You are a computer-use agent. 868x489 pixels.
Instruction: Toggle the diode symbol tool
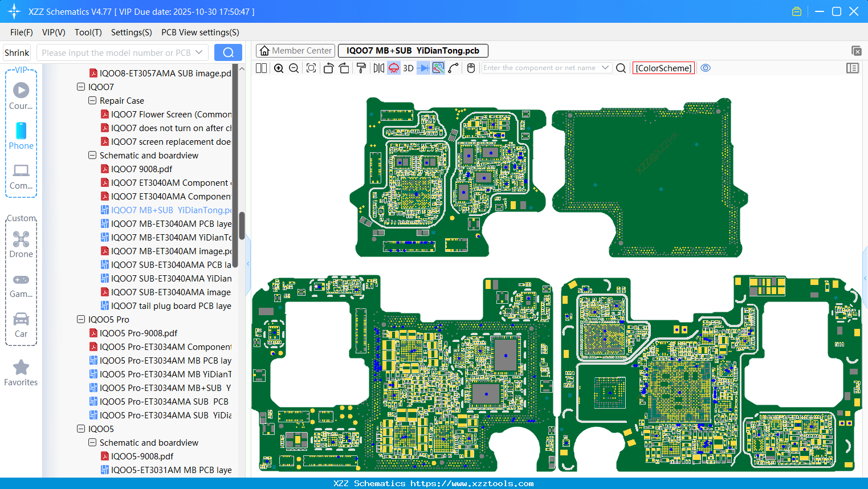click(x=423, y=68)
